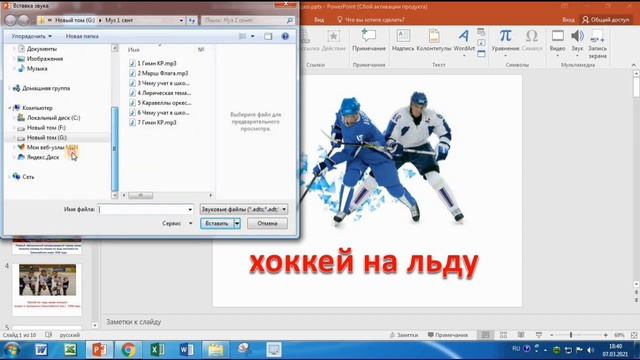Screen dimensions: 640x360
Task: Click Вход sign-in link
Action: pyautogui.click(x=568, y=20)
